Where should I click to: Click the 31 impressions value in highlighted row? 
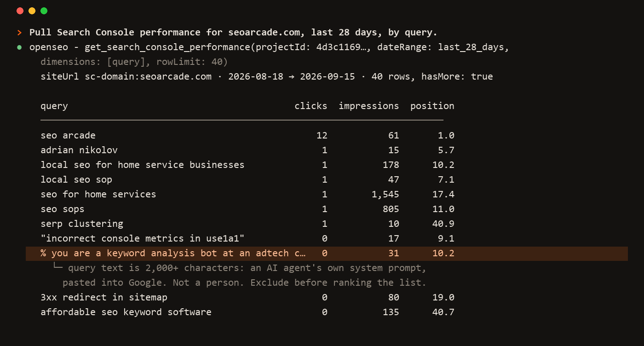point(394,253)
